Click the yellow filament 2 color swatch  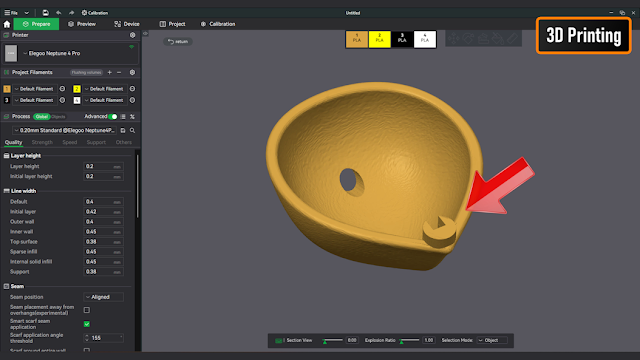click(77, 89)
